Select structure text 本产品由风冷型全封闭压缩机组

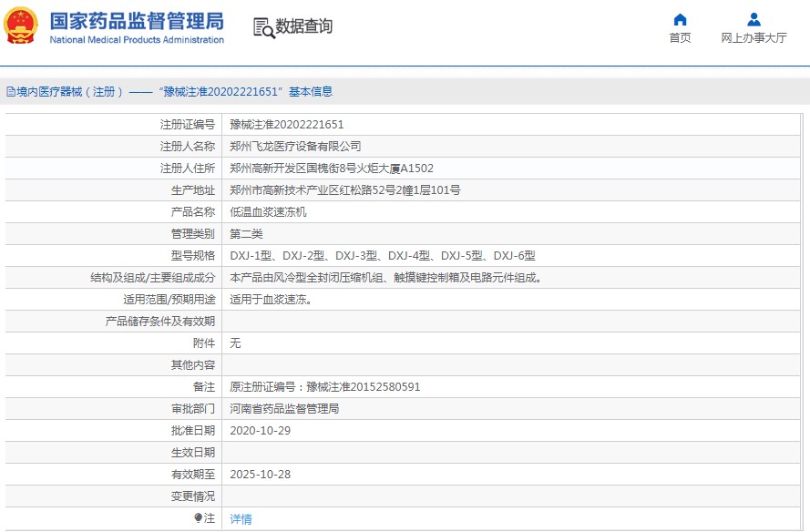tap(306, 277)
